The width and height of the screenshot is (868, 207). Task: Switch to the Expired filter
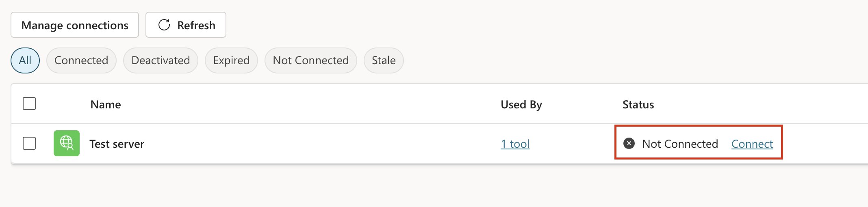[x=231, y=60]
